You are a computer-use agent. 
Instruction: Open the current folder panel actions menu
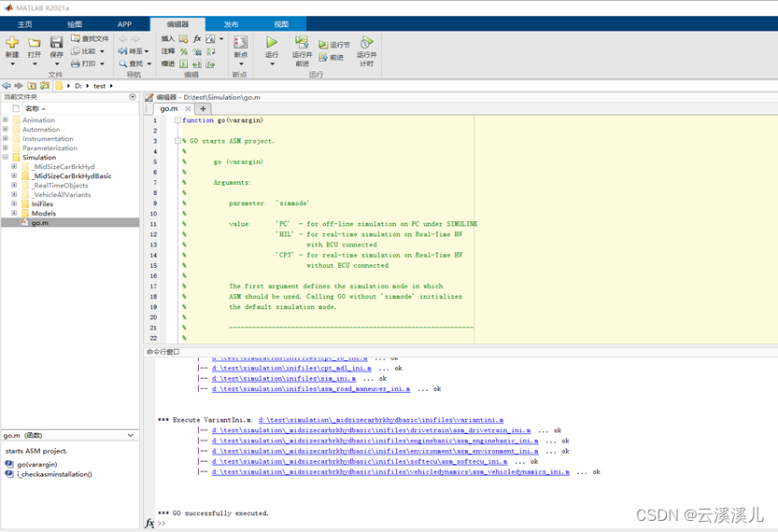pos(133,97)
